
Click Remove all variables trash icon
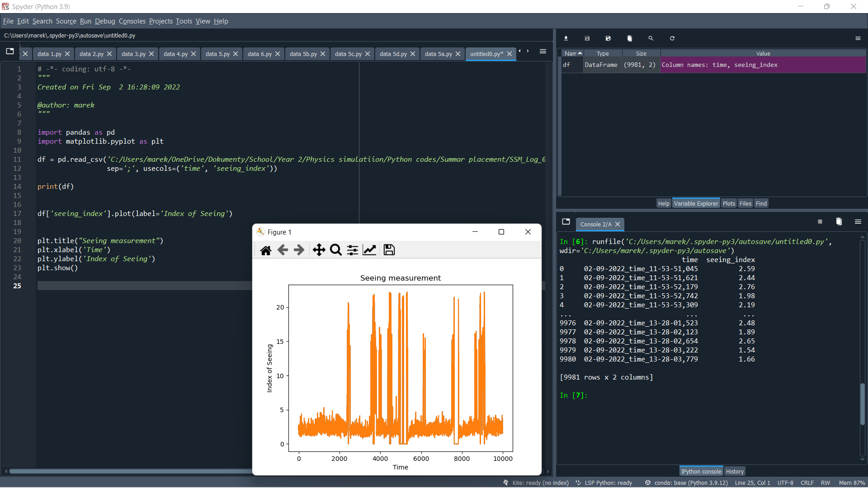[x=630, y=38]
